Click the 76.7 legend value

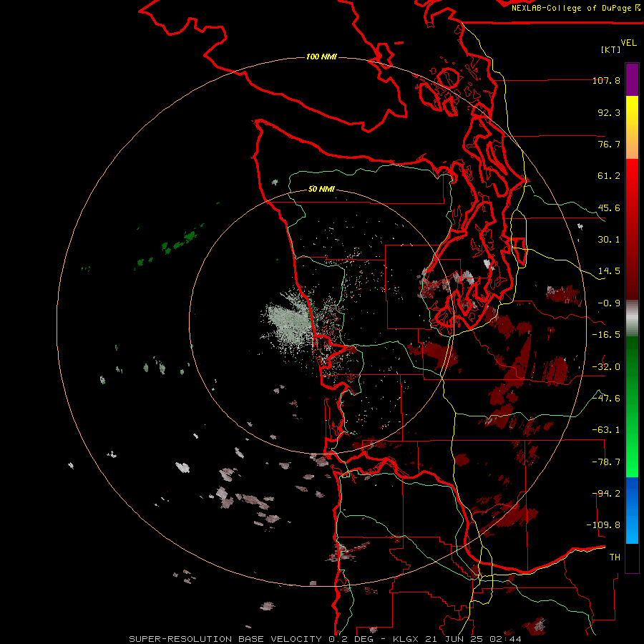coord(609,144)
